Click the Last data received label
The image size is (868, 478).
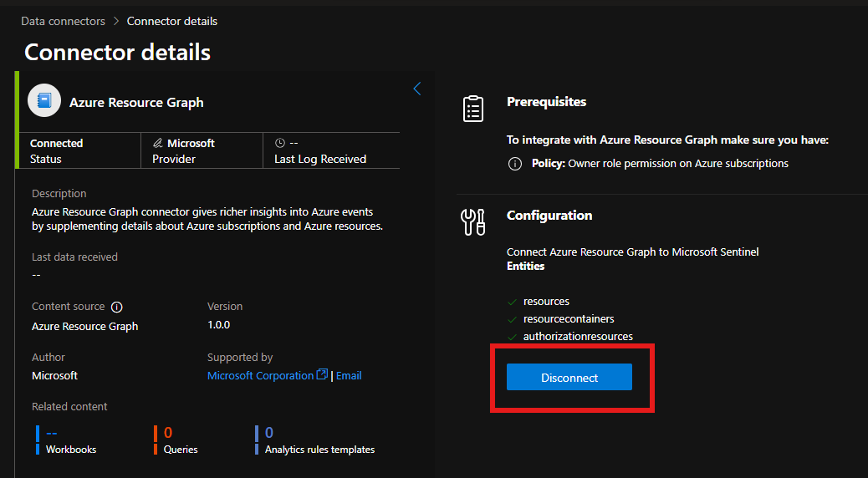pyautogui.click(x=74, y=257)
